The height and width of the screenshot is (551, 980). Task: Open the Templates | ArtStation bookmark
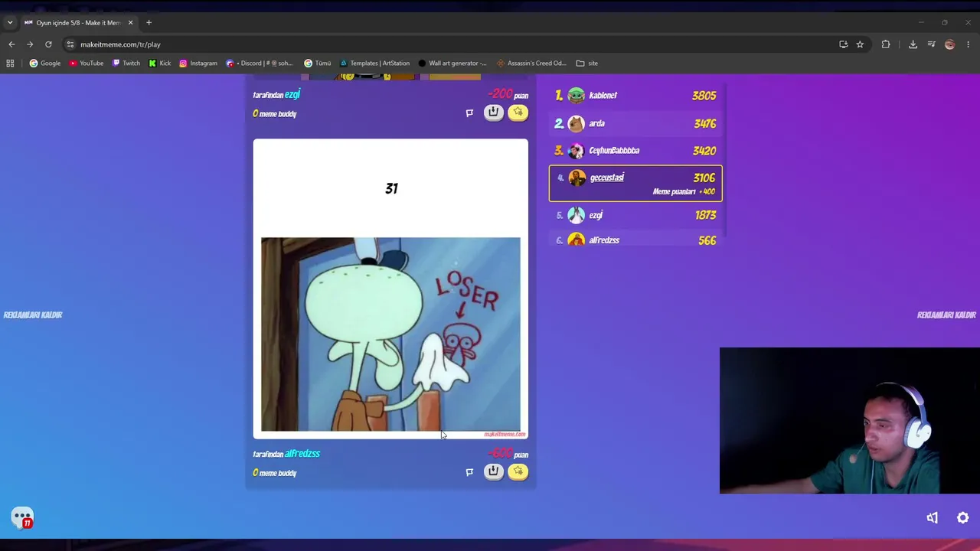375,64
